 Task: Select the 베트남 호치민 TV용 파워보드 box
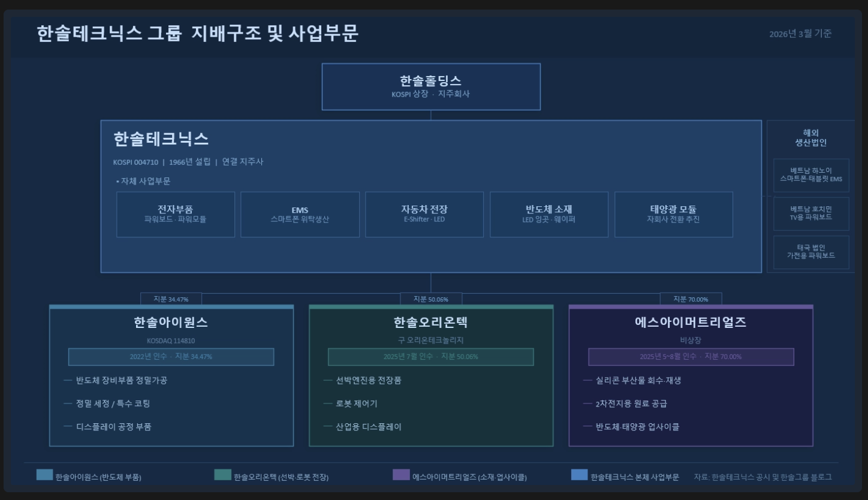811,213
